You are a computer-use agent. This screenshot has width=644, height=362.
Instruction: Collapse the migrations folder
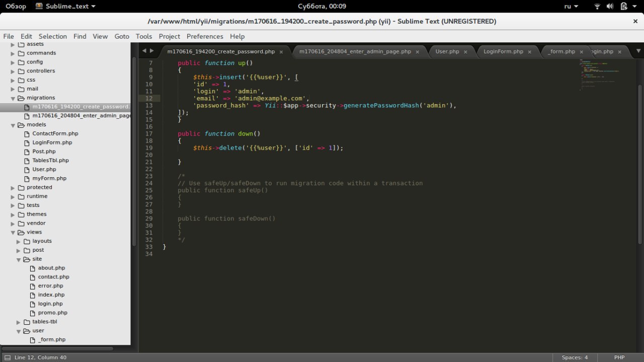(x=14, y=98)
